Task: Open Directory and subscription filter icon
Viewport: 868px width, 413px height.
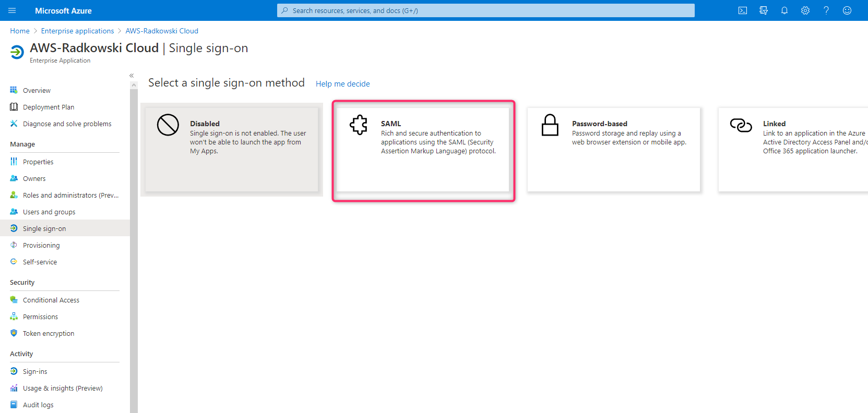Action: click(764, 10)
